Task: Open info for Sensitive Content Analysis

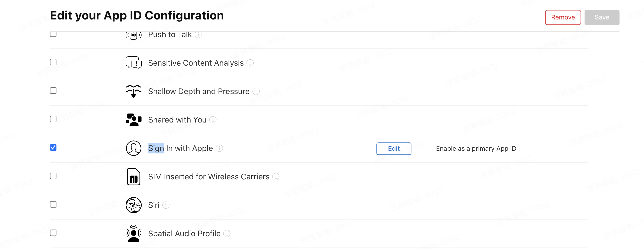Action: [x=250, y=63]
